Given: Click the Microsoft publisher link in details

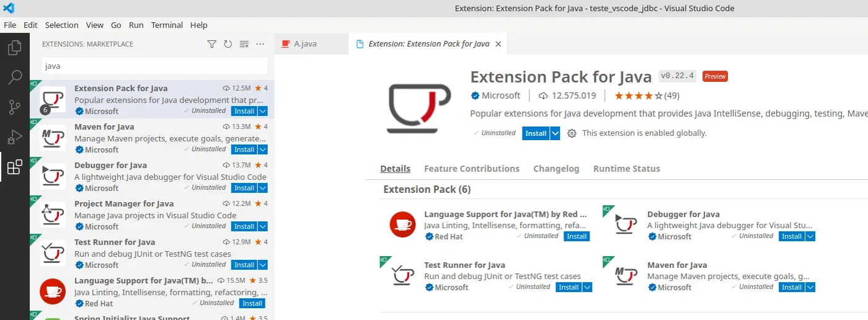Looking at the screenshot, I should click(501, 96).
